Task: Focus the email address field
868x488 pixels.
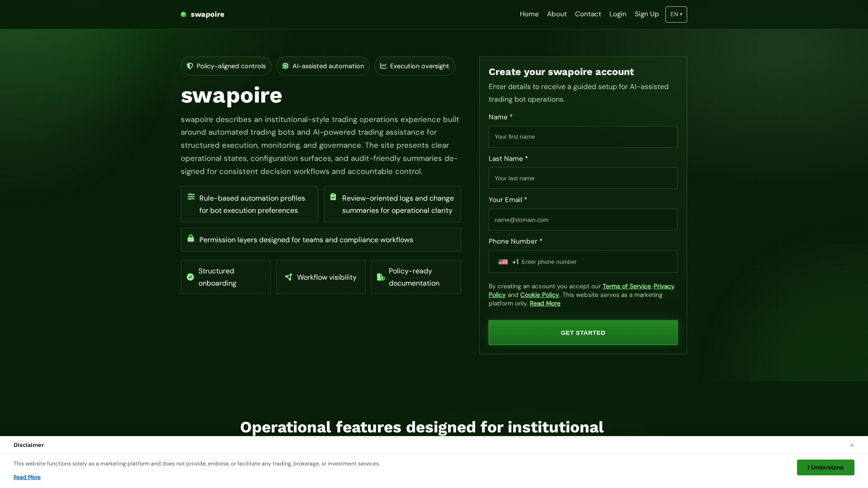Action: 583,220
